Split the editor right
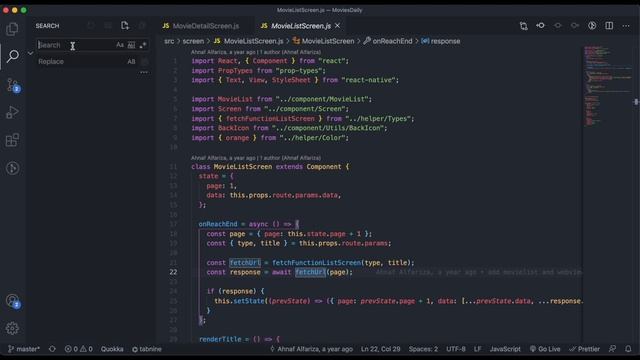 [609, 26]
